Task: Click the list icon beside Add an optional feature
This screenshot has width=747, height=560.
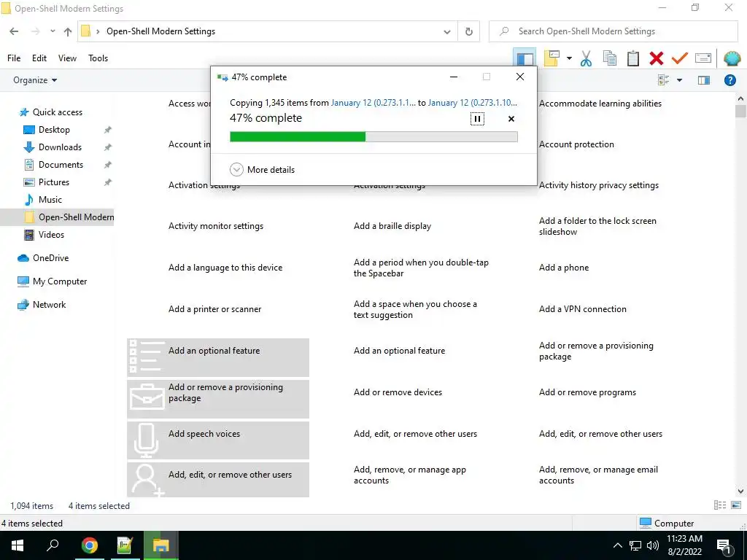Action: pyautogui.click(x=146, y=357)
